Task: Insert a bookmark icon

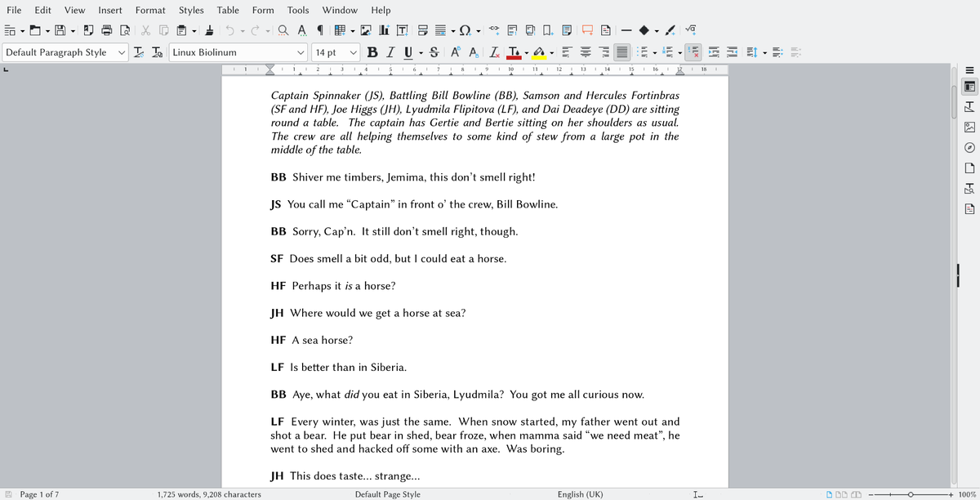Action: pos(548,30)
